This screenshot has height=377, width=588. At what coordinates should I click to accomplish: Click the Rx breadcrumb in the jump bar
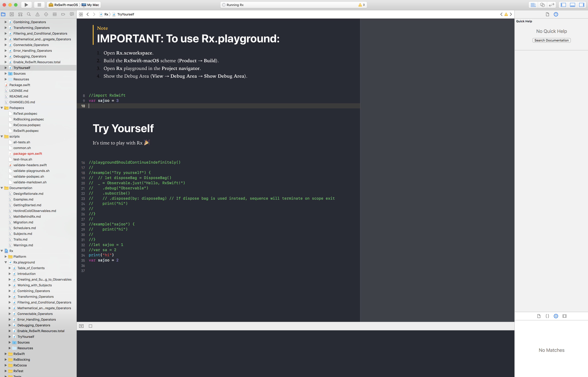[104, 14]
